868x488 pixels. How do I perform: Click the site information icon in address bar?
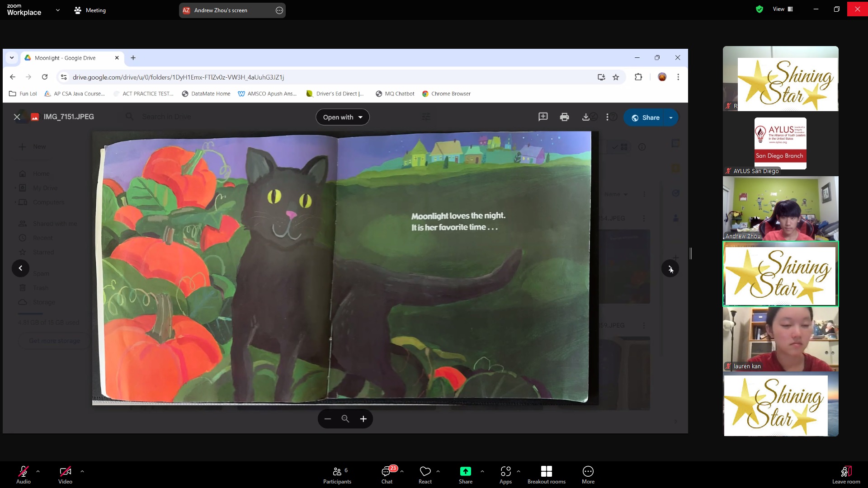(x=64, y=77)
